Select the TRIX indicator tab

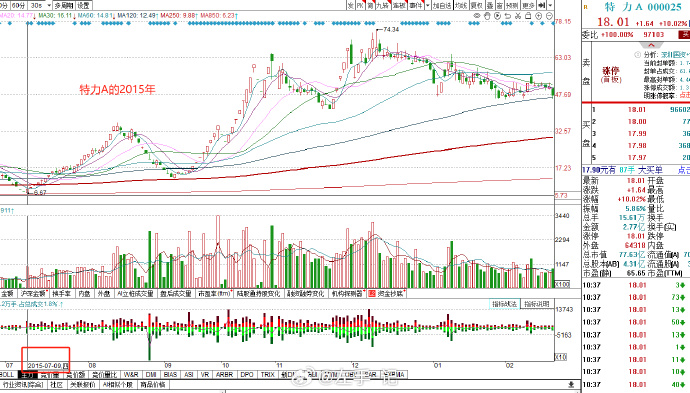click(x=268, y=375)
